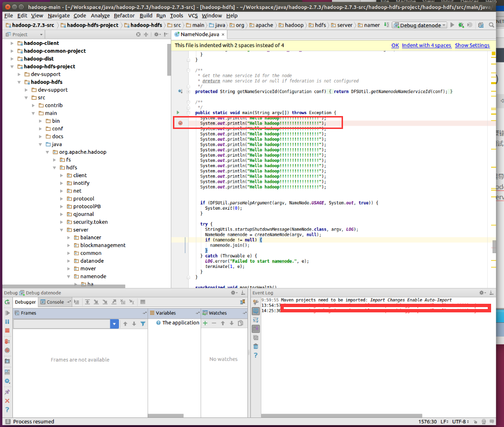
Task: Open debugger help question mark icon
Action: [x=7, y=410]
